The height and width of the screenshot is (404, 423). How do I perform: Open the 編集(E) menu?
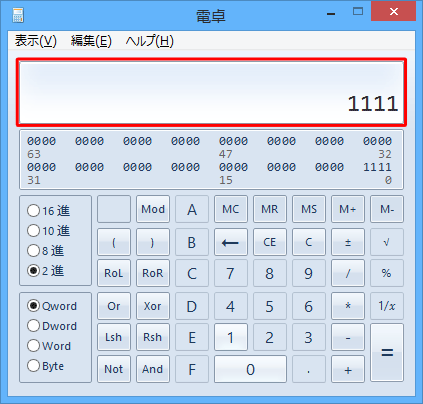coord(91,41)
